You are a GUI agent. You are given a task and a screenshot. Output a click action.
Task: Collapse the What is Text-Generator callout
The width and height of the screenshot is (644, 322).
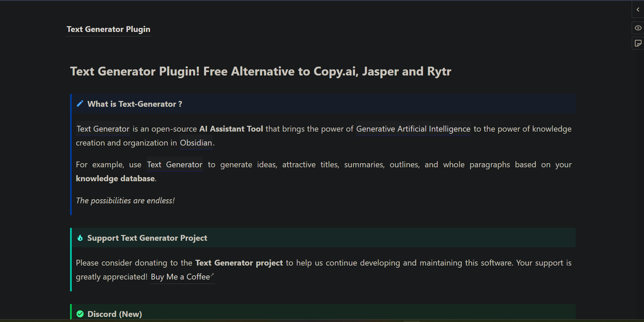(135, 104)
